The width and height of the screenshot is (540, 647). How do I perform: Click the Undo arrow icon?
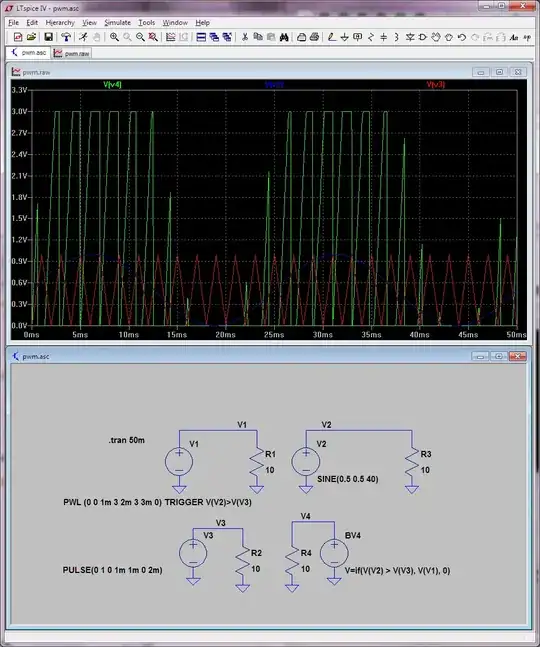(462, 37)
